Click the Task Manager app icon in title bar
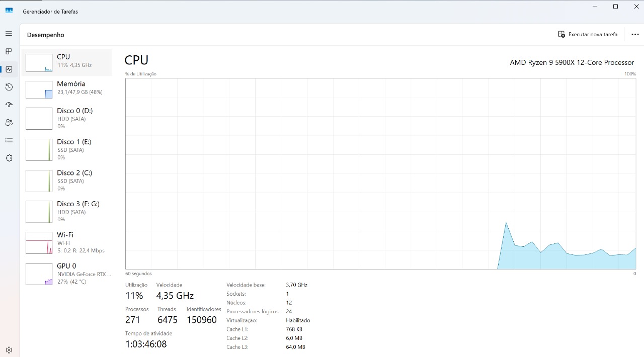The image size is (644, 357). pos(9,11)
